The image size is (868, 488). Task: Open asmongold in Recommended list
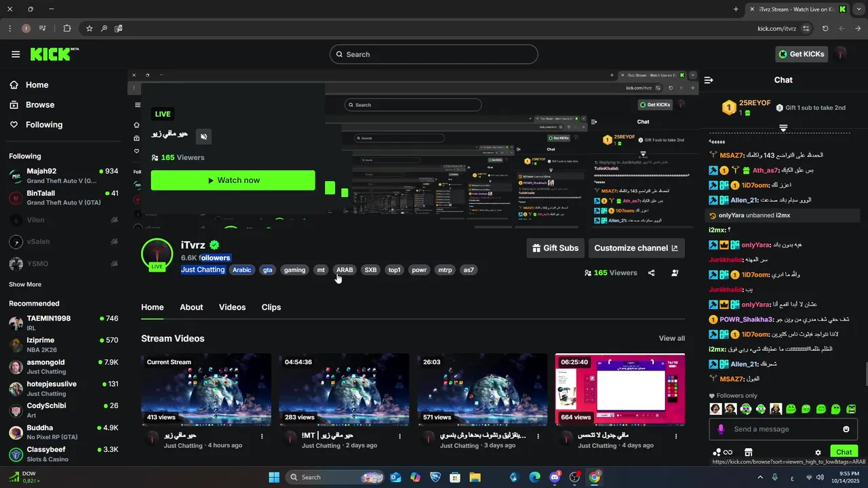[x=64, y=367]
